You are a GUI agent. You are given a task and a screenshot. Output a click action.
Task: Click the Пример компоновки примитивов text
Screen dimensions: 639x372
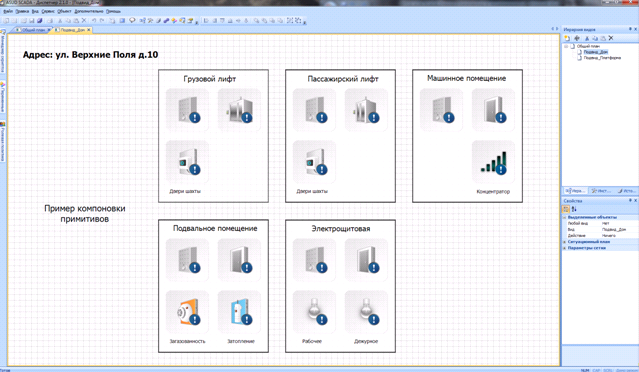[85, 214]
